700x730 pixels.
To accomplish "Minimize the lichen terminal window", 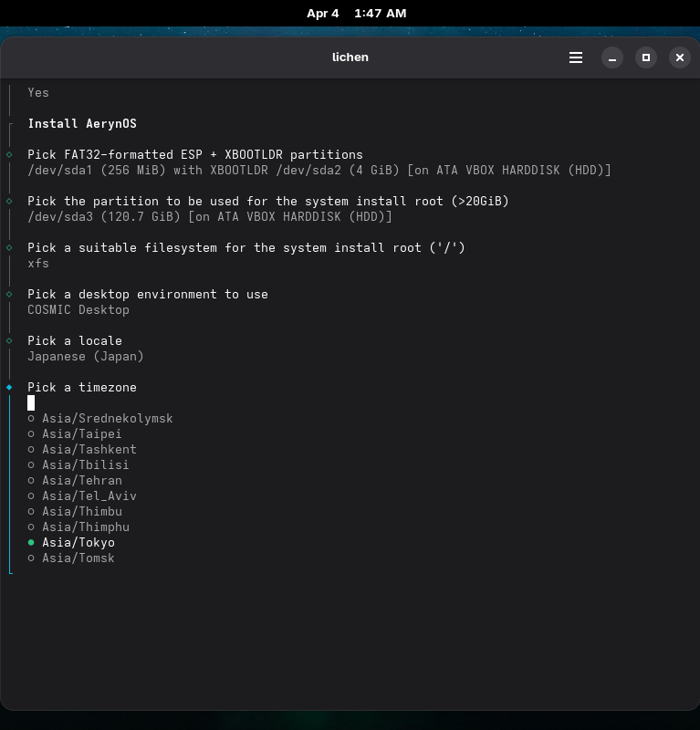I will [612, 57].
